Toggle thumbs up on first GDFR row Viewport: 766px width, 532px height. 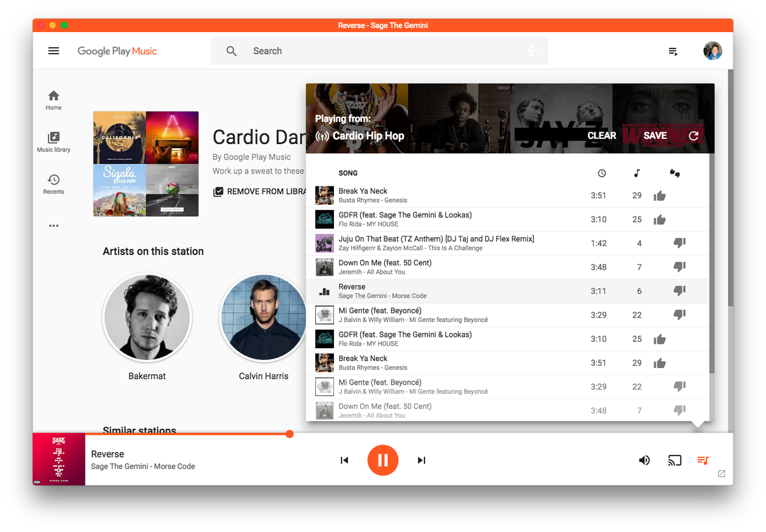point(659,219)
